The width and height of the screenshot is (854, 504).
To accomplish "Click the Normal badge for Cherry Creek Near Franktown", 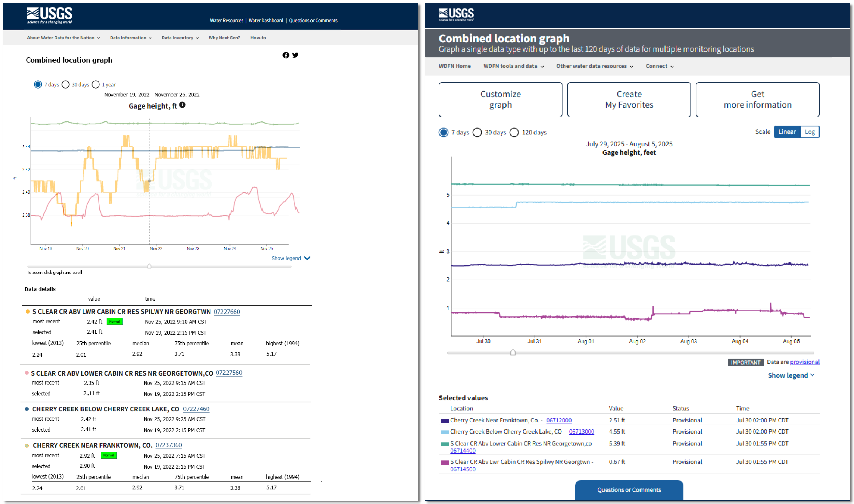I will click(x=109, y=456).
